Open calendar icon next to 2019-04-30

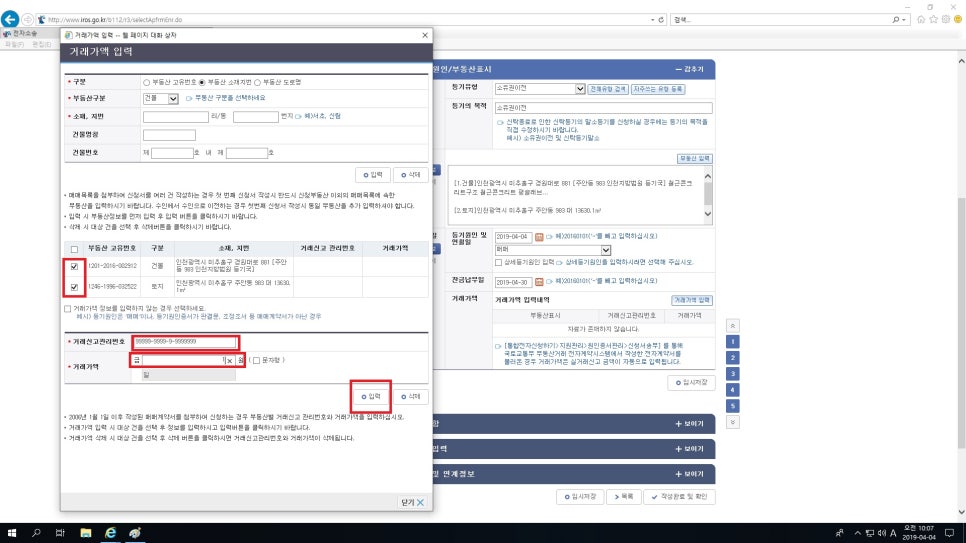539,282
